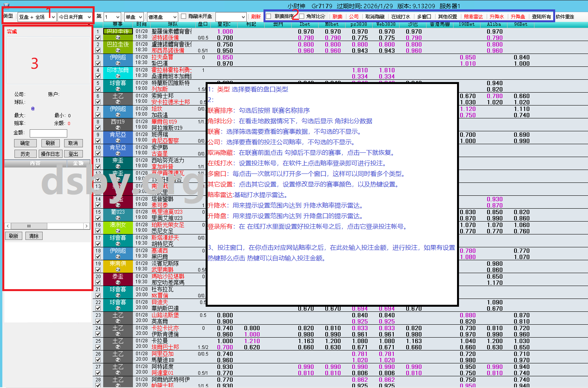
Task: Click the red 刷新 in the top toolbar
Action: tap(256, 17)
